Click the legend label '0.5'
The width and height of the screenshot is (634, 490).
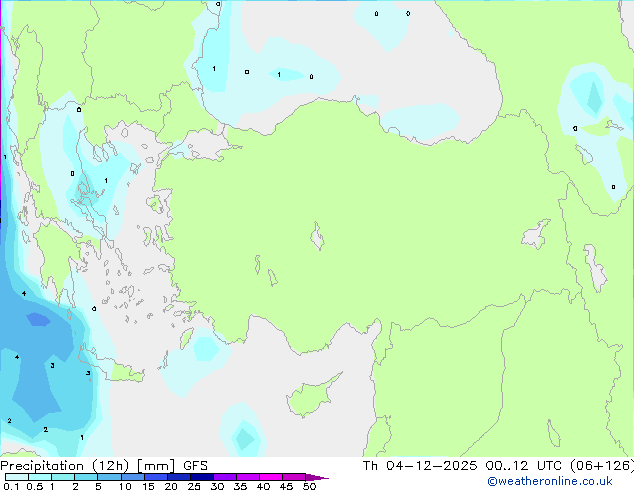35,486
